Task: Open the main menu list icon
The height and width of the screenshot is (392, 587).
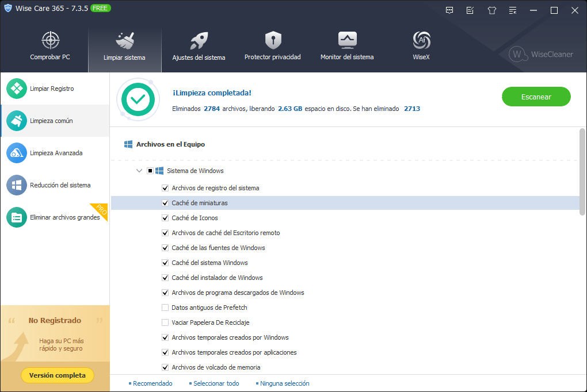Action: tap(512, 10)
